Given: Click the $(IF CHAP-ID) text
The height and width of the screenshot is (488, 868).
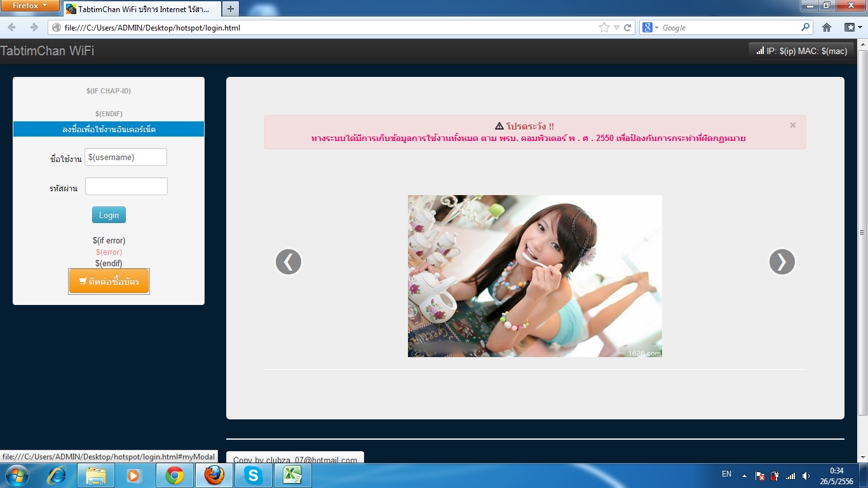Looking at the screenshot, I should pyautogui.click(x=109, y=91).
